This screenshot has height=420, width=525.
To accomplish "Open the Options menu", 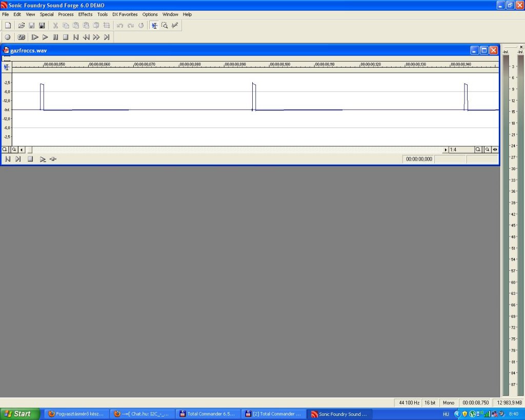I will (150, 14).
